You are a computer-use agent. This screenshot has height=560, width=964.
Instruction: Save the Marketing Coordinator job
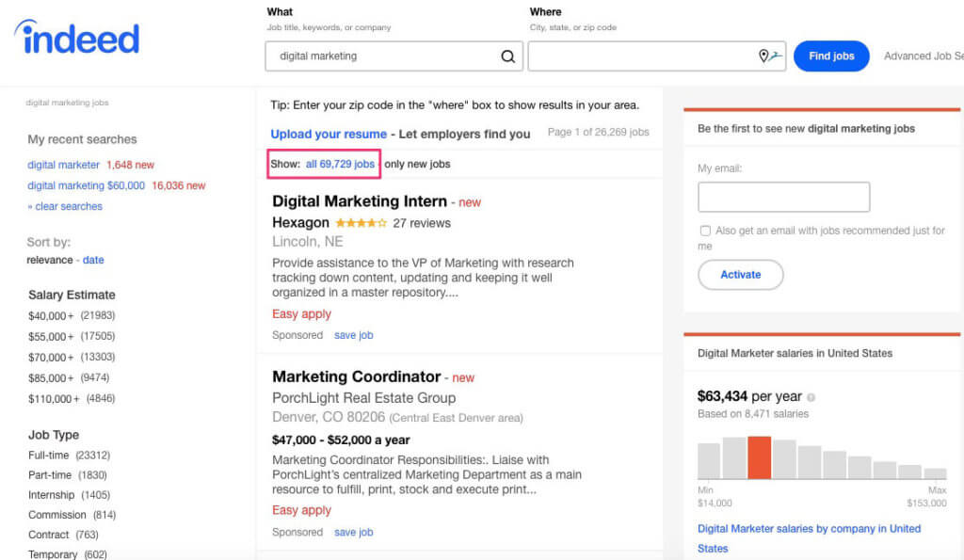point(353,532)
